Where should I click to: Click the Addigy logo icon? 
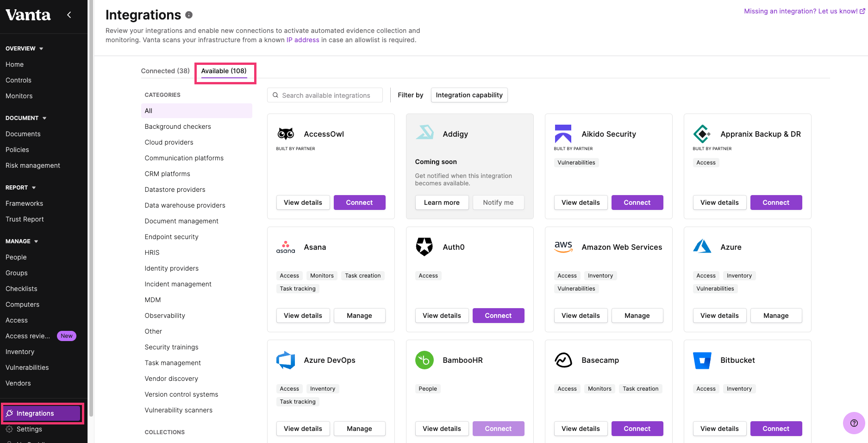pos(425,133)
